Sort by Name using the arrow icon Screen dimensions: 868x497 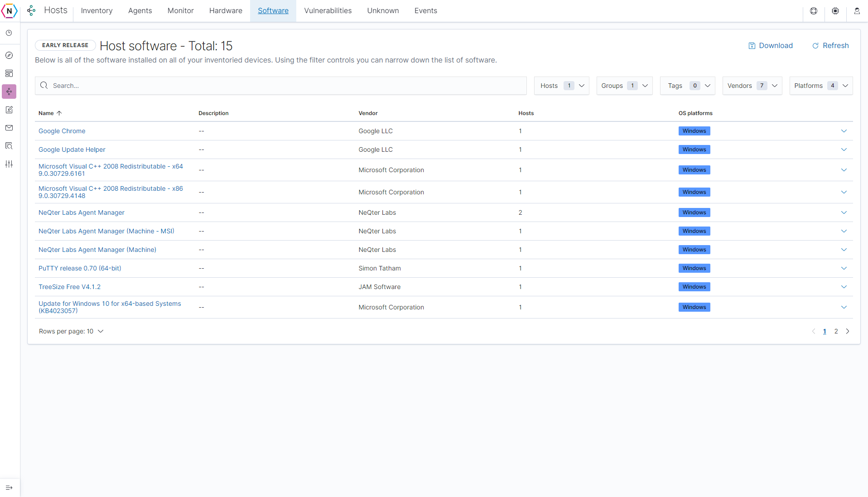59,113
